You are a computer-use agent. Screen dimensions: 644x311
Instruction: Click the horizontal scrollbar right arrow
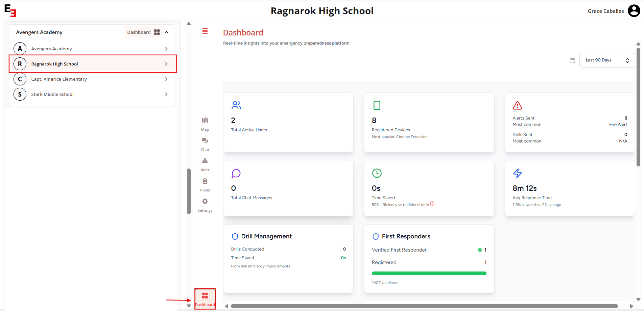(631, 306)
